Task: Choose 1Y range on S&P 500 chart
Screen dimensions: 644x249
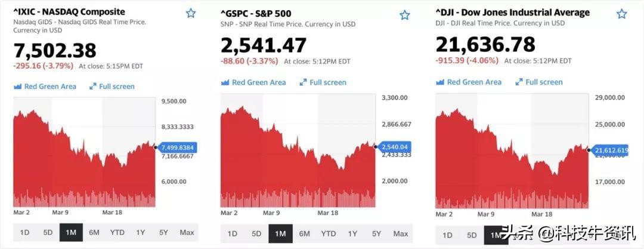Action: [352, 233]
